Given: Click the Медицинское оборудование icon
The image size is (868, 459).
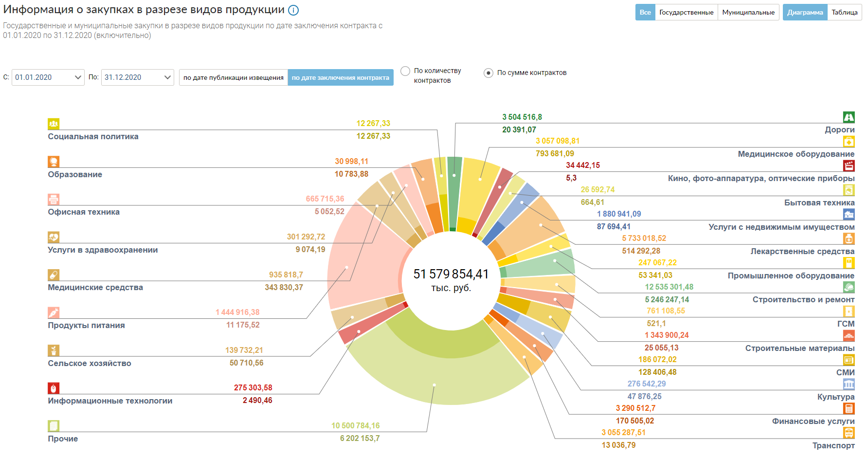Looking at the screenshot, I should tap(849, 141).
